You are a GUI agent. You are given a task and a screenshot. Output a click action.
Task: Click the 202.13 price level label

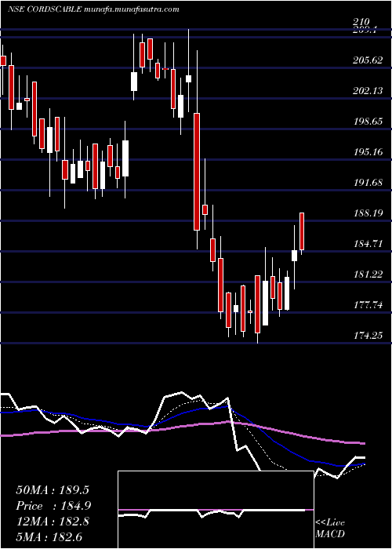click(x=368, y=91)
